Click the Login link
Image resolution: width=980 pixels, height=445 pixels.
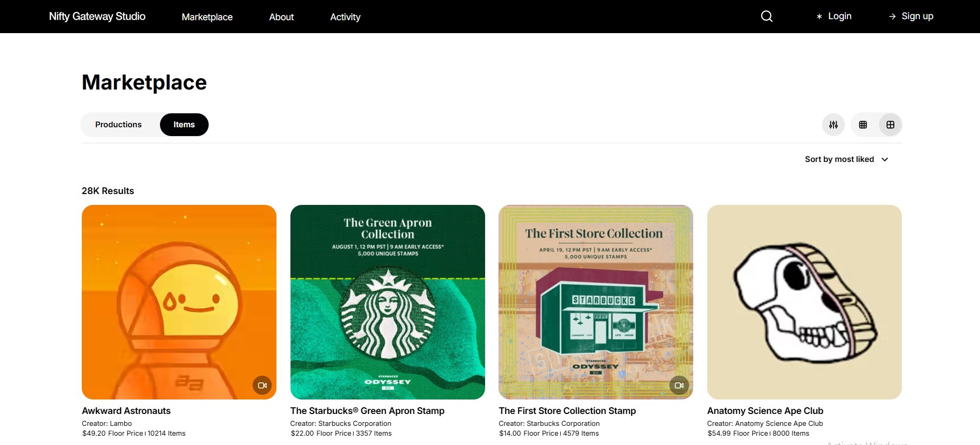[x=840, y=16]
